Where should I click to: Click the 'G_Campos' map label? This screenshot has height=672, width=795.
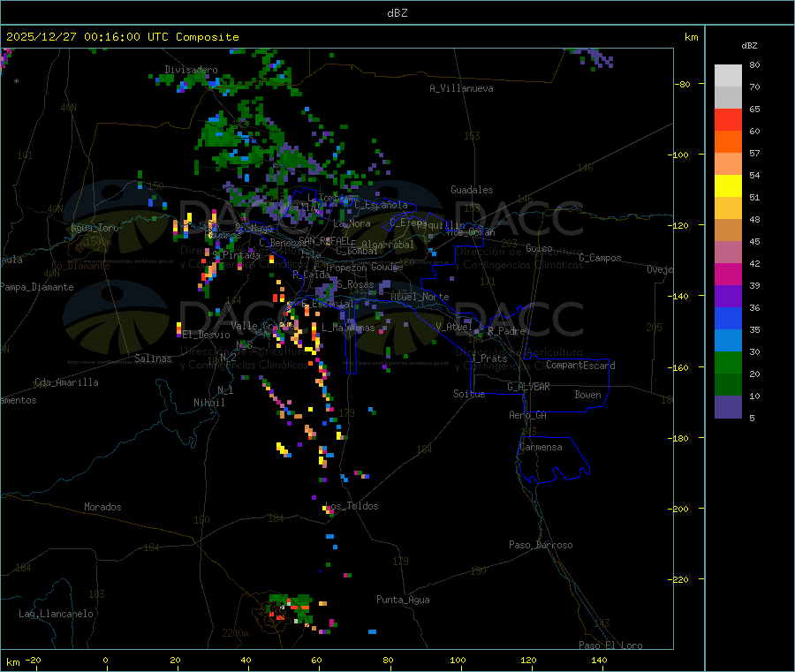point(601,258)
